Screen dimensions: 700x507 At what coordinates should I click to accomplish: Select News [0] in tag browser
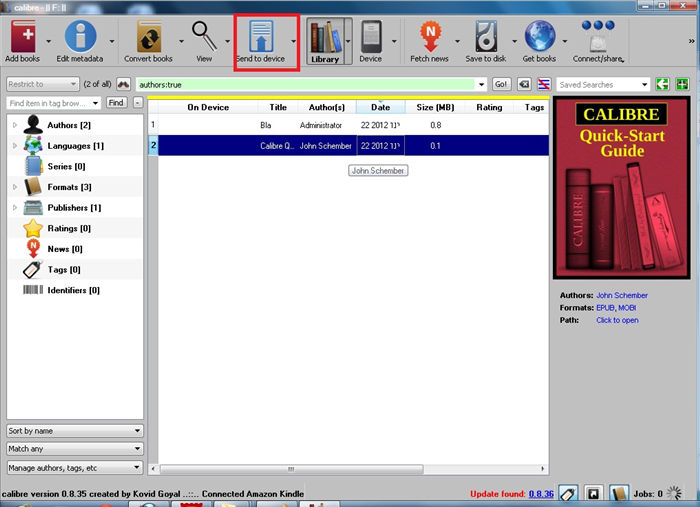[x=65, y=249]
